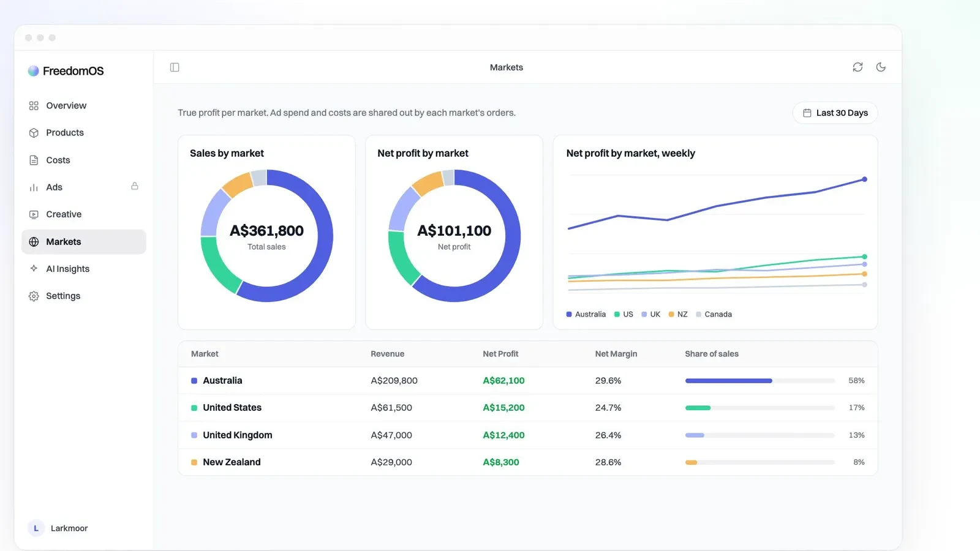Click the Costs document icon

point(34,160)
